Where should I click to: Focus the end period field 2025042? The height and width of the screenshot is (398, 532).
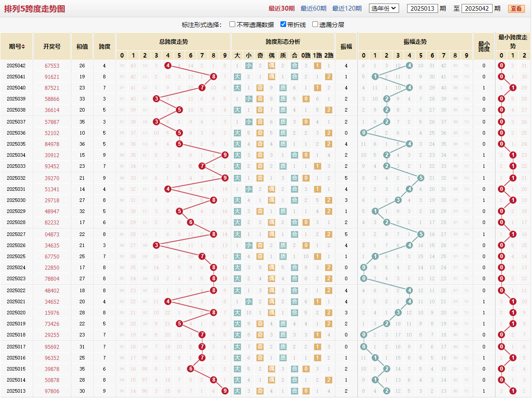tap(477, 8)
